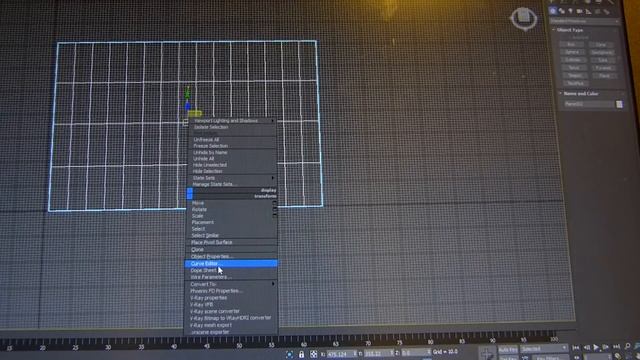This screenshot has width=640, height=360.
Task: Click the ViewCube in the viewport corner
Action: coord(524,18)
